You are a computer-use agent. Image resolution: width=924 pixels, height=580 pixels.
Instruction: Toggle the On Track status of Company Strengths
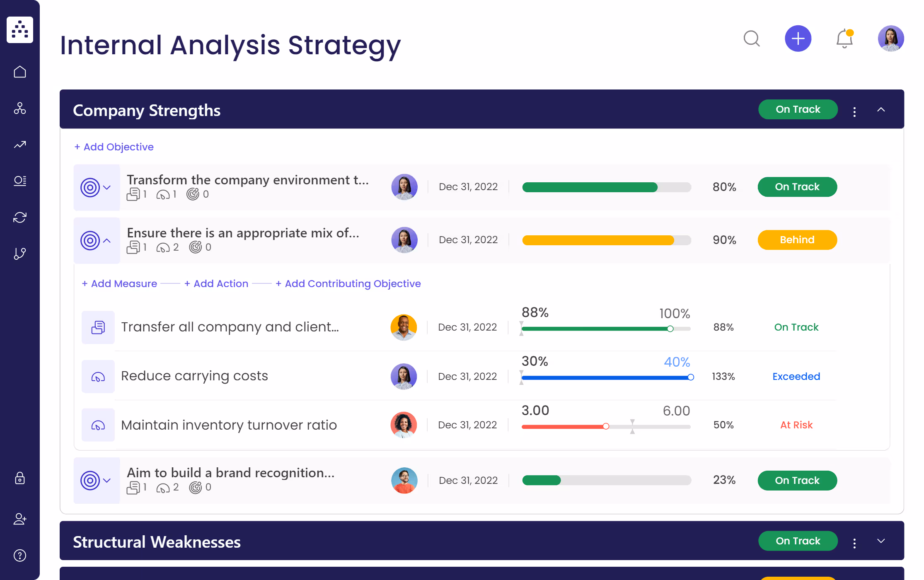point(798,109)
